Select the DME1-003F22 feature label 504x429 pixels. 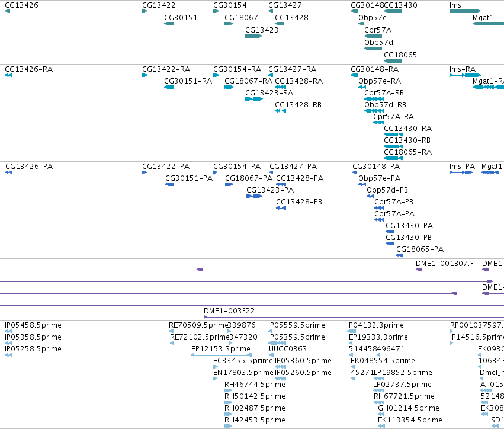click(x=229, y=311)
